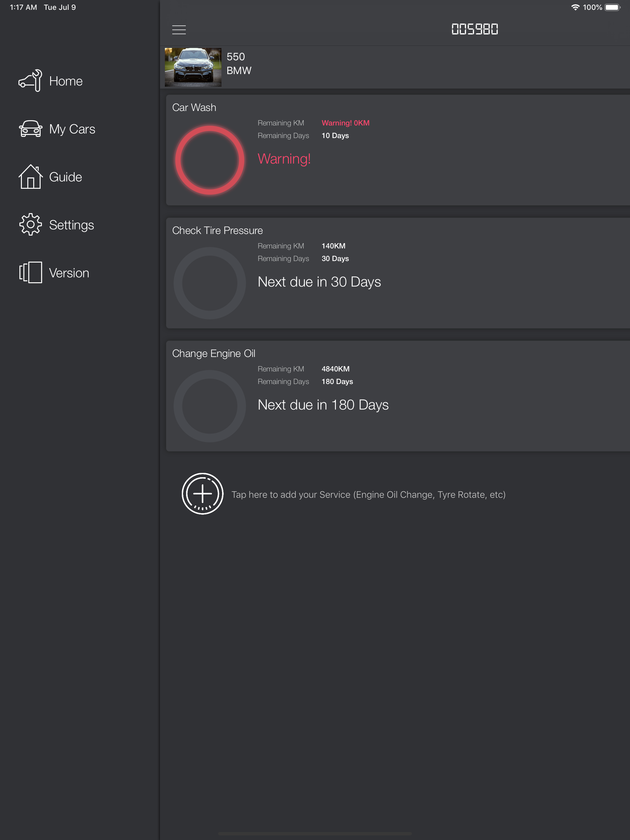Screen dimensions: 630x840
Task: Click the battery status icon
Action: coord(612,7)
